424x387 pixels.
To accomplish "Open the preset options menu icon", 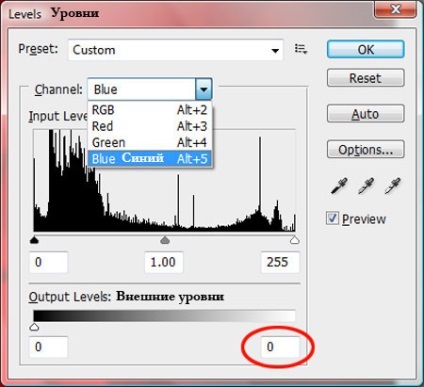I will tap(301, 49).
